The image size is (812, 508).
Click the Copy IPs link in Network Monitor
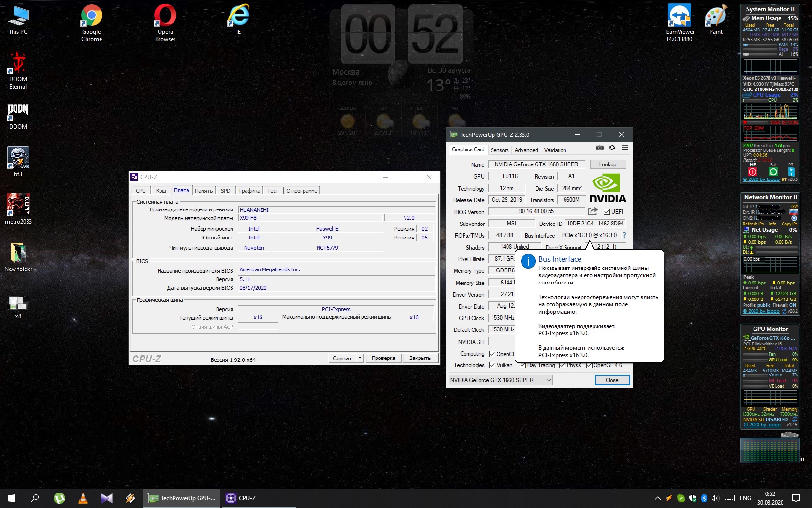point(789,224)
